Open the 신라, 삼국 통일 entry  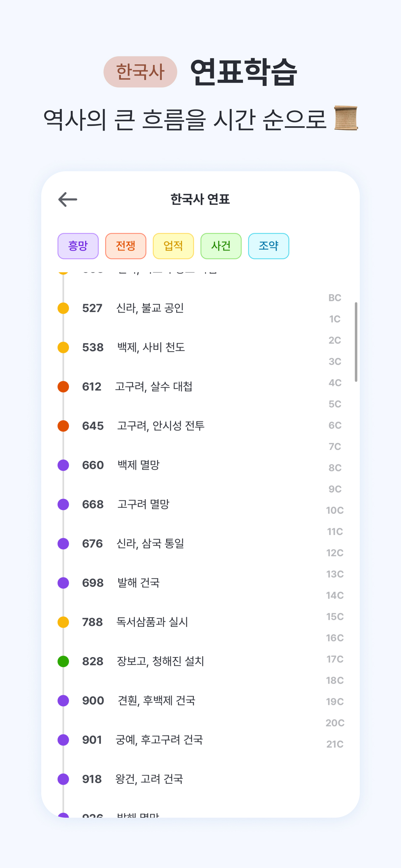pyautogui.click(x=150, y=543)
